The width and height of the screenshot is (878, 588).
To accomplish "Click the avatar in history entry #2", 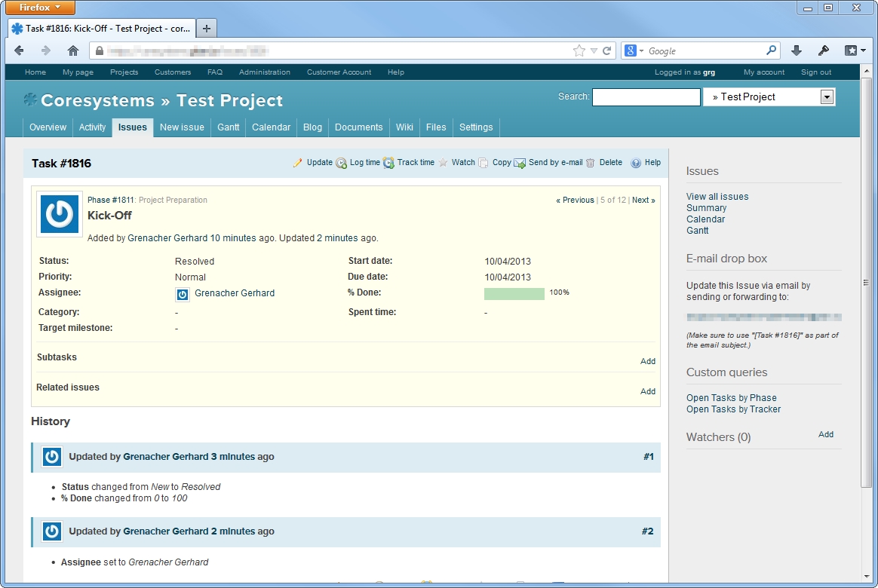I will (x=52, y=531).
